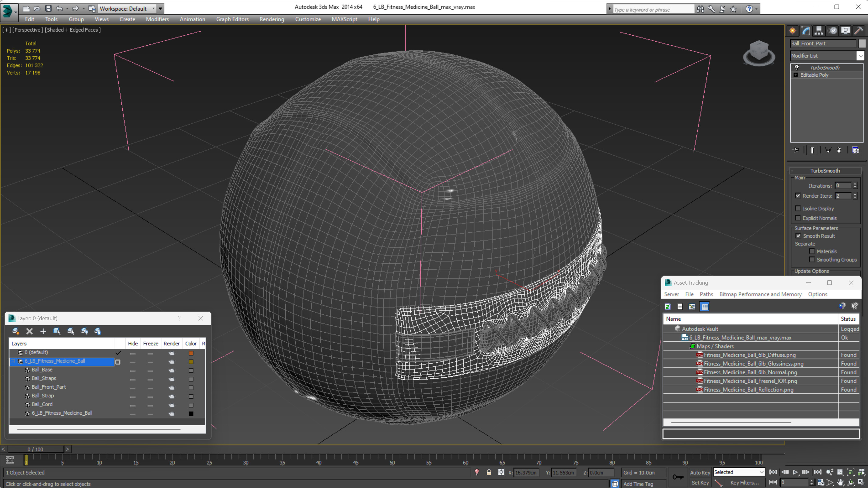Click Selection Lock padlock icon in status bar
Screen dimensions: 868x488
coord(489,472)
